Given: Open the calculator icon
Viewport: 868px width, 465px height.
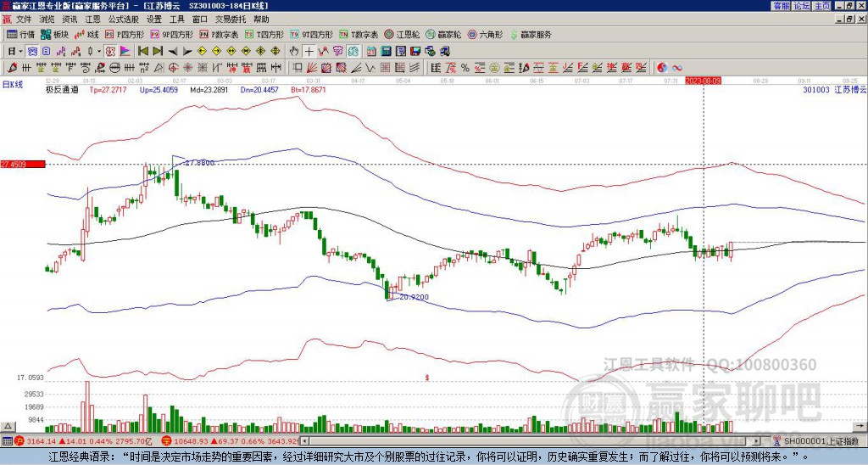Looking at the screenshot, I should coord(387,52).
